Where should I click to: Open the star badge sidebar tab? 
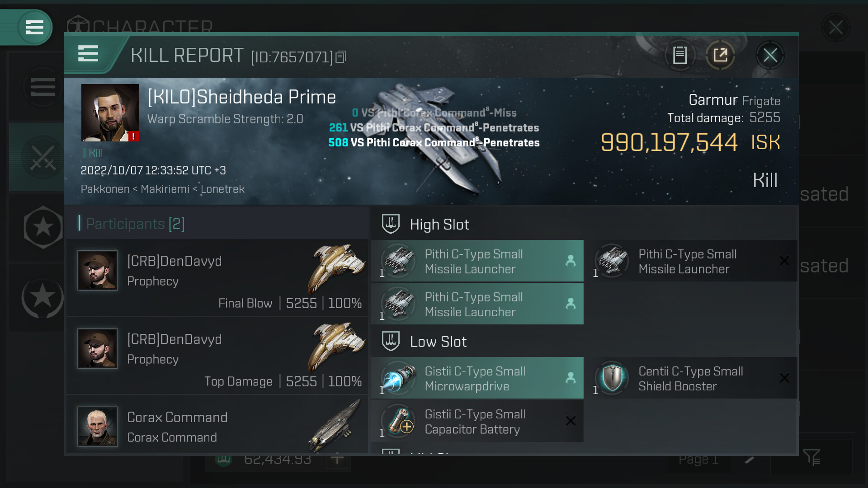click(x=42, y=227)
